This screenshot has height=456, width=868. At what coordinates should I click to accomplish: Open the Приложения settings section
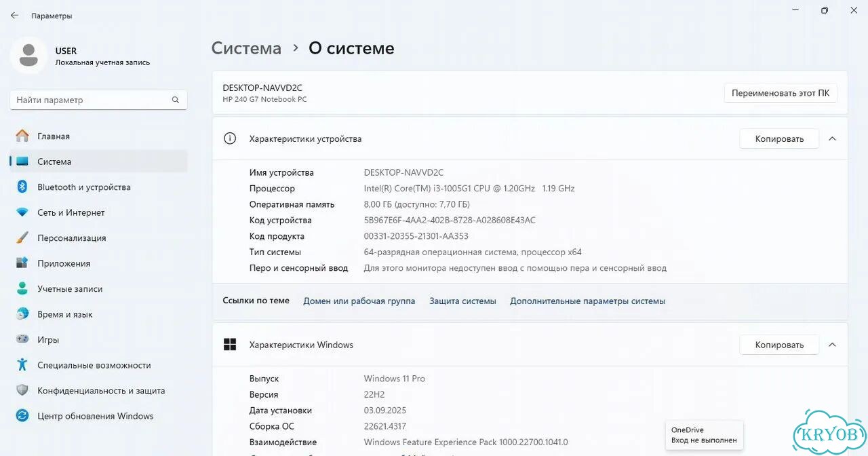tap(99, 263)
